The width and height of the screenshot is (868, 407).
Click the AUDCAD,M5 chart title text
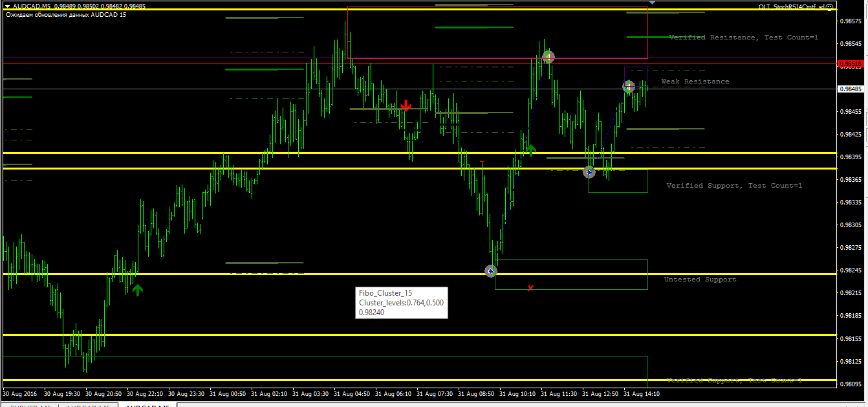click(x=32, y=6)
